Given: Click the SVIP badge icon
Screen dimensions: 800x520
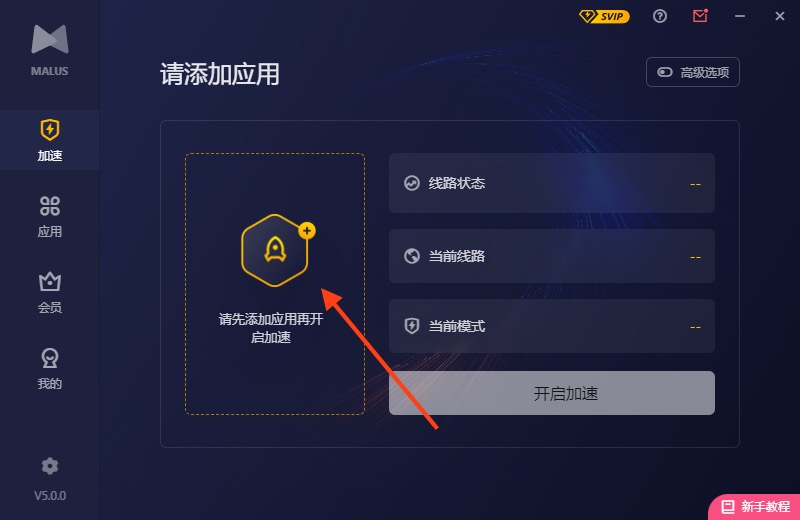Looking at the screenshot, I should click(604, 16).
